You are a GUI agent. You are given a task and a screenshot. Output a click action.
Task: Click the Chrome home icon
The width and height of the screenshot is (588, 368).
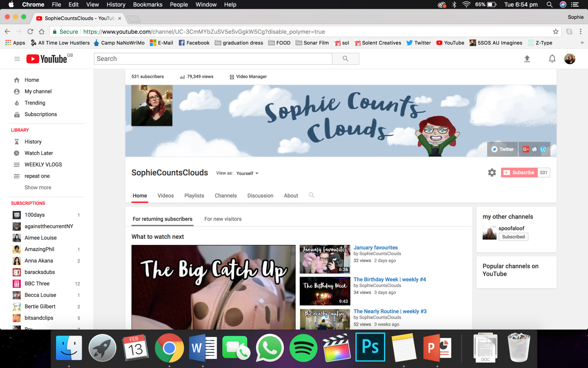[x=42, y=32]
